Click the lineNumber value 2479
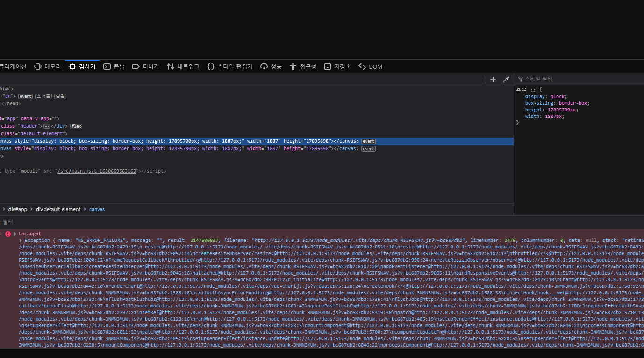Viewport: 644px width, 358px height. click(x=509, y=240)
